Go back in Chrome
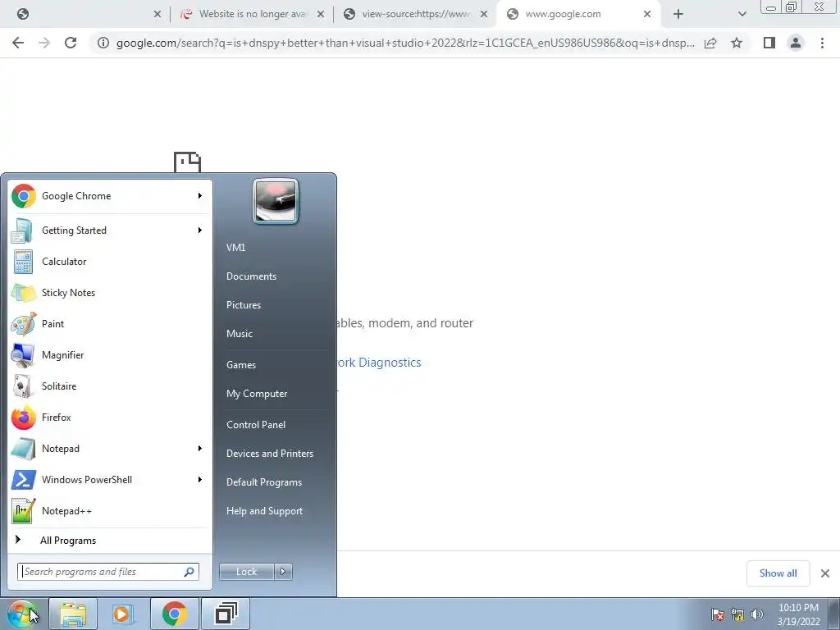 (x=18, y=43)
